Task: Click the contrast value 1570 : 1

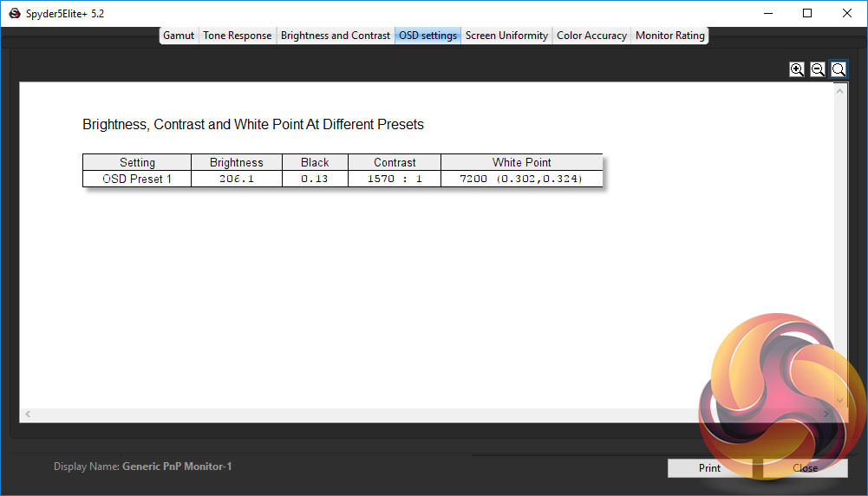Action: [395, 179]
